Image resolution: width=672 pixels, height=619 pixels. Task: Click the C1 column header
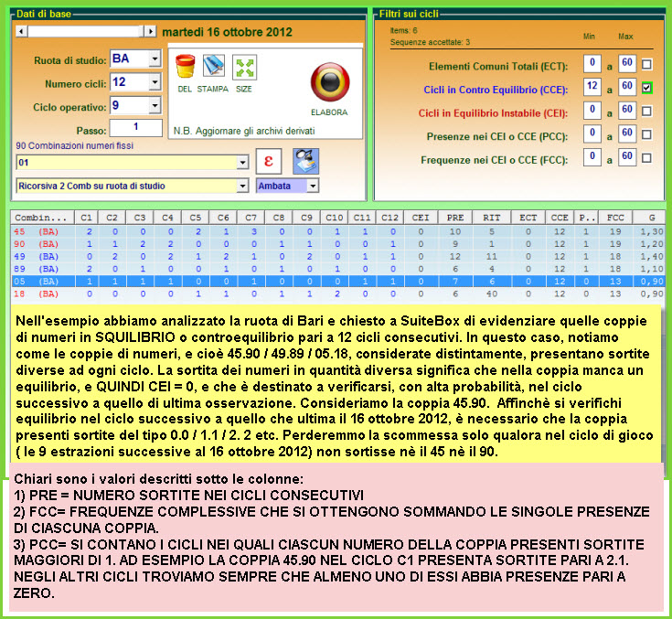(x=86, y=218)
